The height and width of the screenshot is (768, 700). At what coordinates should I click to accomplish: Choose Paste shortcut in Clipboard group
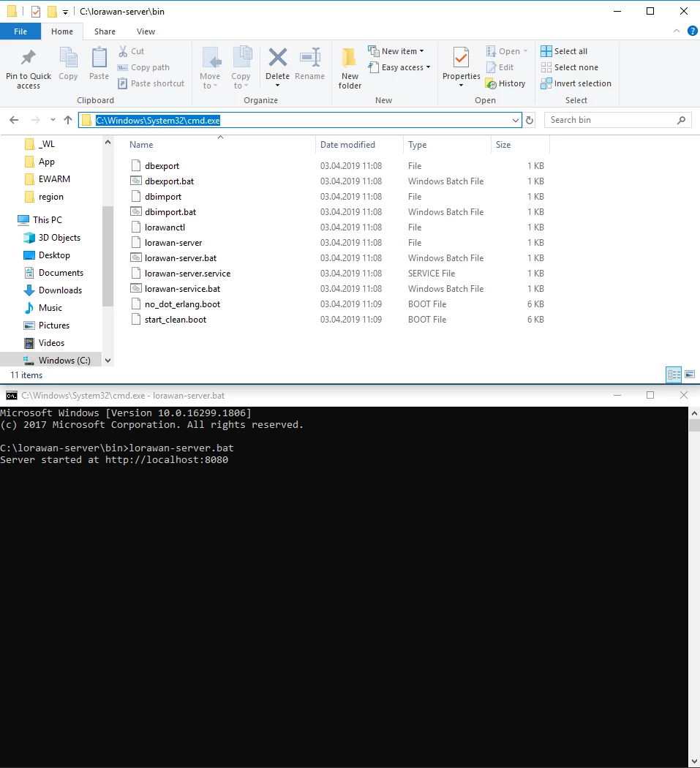[151, 83]
